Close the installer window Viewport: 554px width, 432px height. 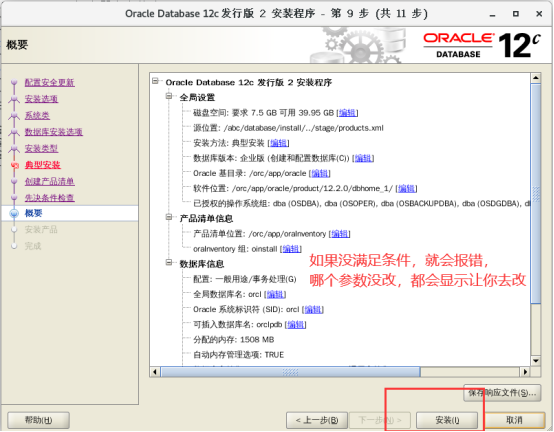click(539, 14)
